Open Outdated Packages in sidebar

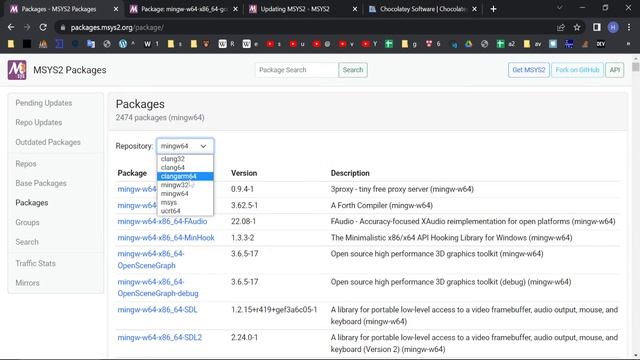(x=48, y=142)
